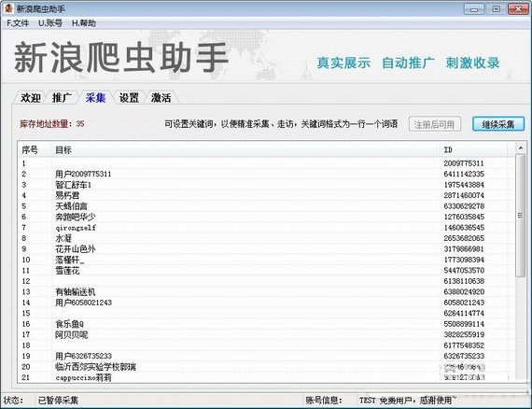Click the ID column header

pos(473,149)
